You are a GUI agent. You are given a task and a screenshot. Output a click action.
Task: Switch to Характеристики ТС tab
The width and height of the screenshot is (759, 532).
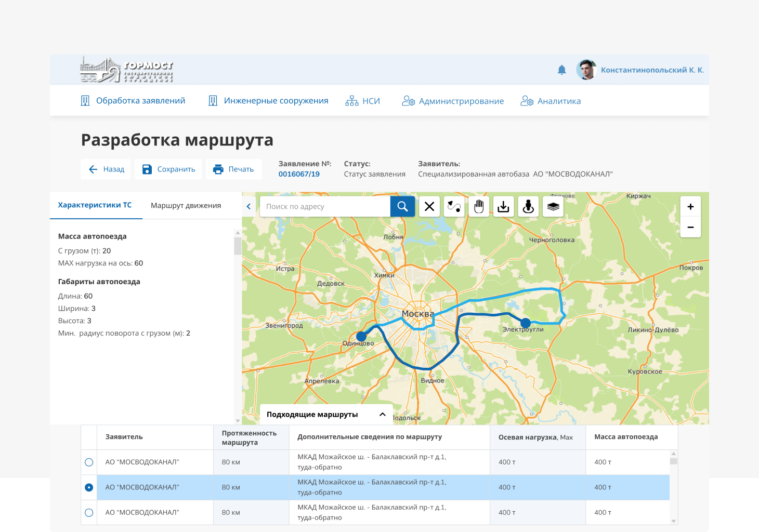click(x=95, y=205)
